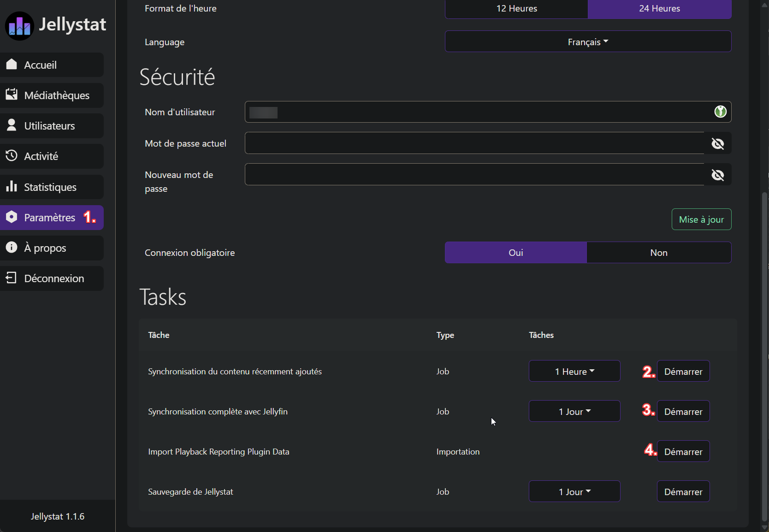
Task: Set Connexion obligatoire to Non
Action: (658, 253)
